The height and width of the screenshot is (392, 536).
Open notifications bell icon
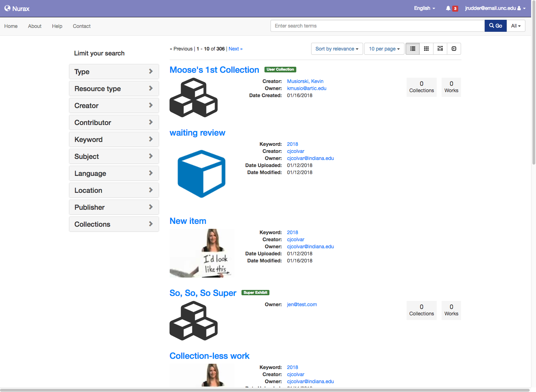[448, 8]
